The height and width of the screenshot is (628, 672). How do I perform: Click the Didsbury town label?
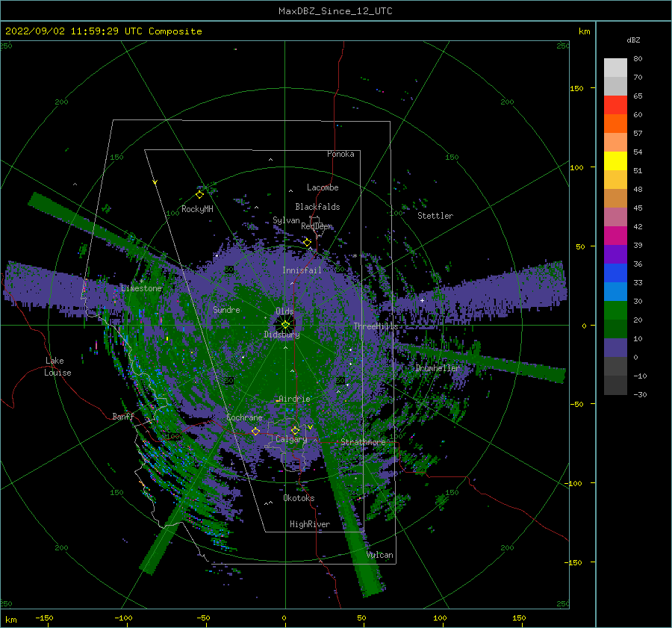(x=281, y=335)
